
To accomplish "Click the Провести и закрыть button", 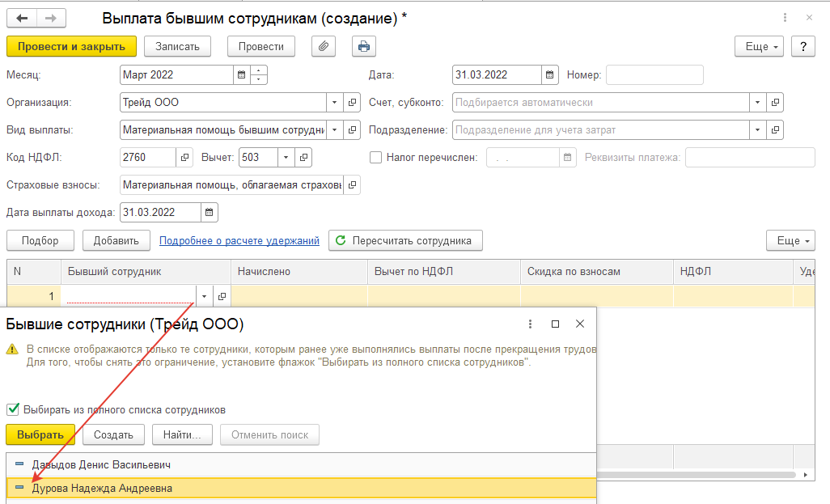I will pyautogui.click(x=71, y=46).
